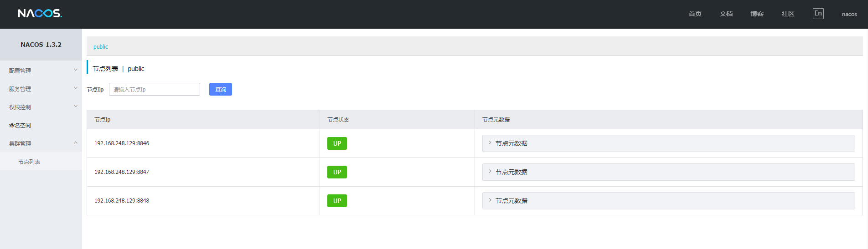Click the 节点状态 column header

397,120
